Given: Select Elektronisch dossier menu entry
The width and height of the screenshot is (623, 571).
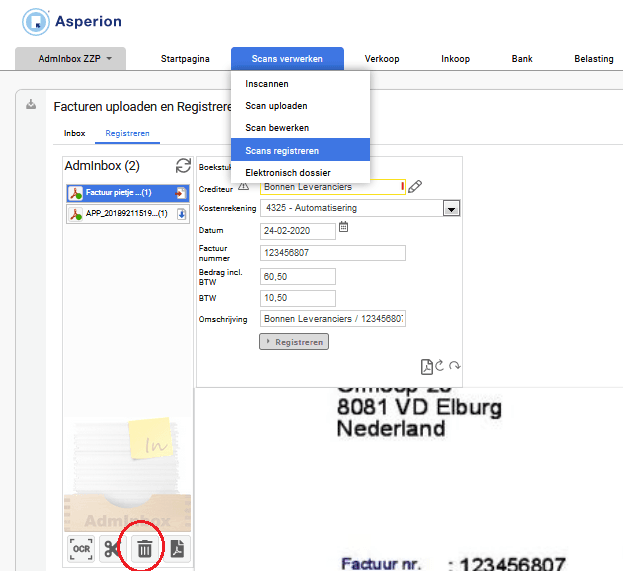Looking at the screenshot, I should coord(300,172).
